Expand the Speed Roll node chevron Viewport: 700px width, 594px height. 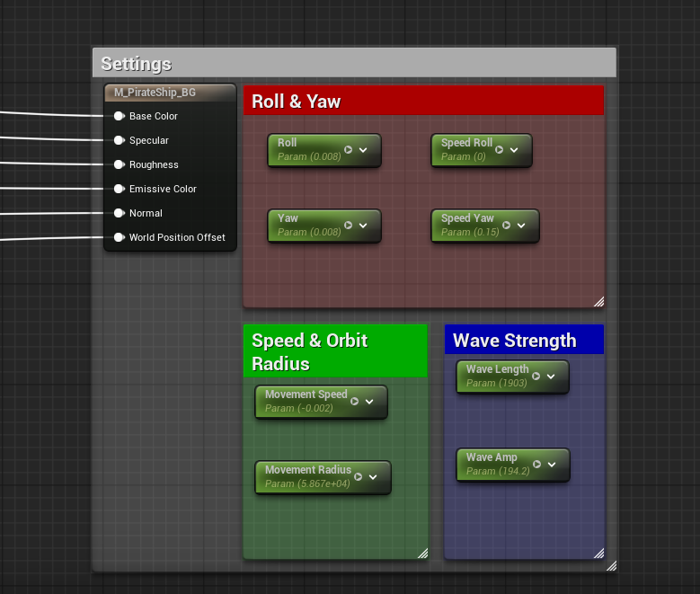pyautogui.click(x=514, y=150)
